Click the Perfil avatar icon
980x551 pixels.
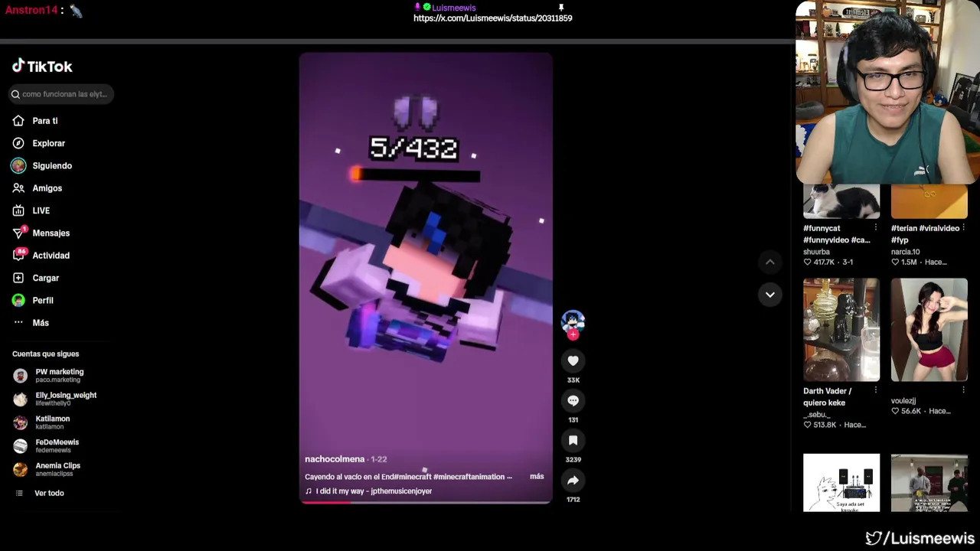pyautogui.click(x=18, y=300)
